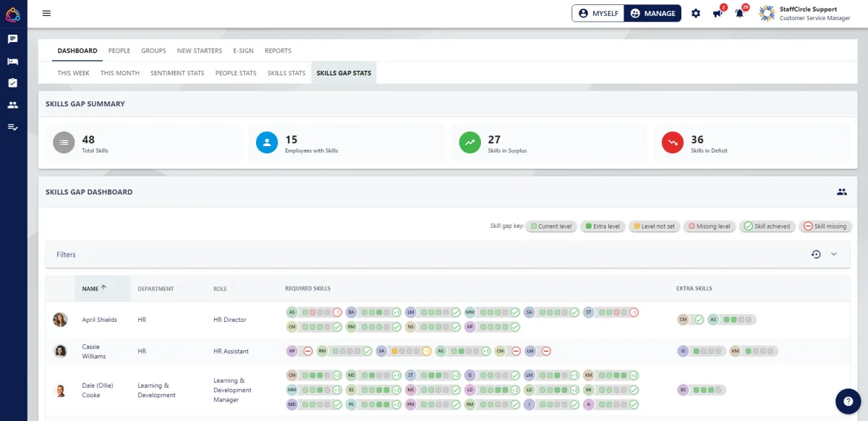The image size is (868, 421).
Task: Click the NS required skill for April Shields
Action: click(x=433, y=327)
